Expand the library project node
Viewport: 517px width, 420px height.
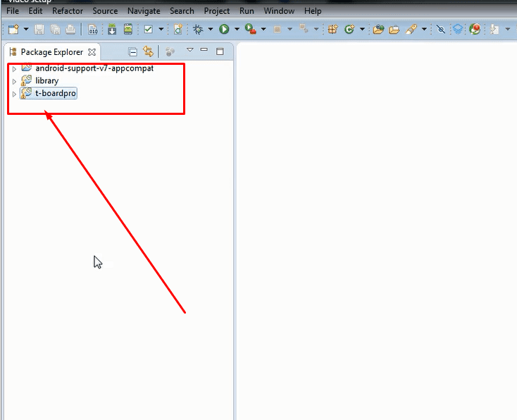(14, 81)
